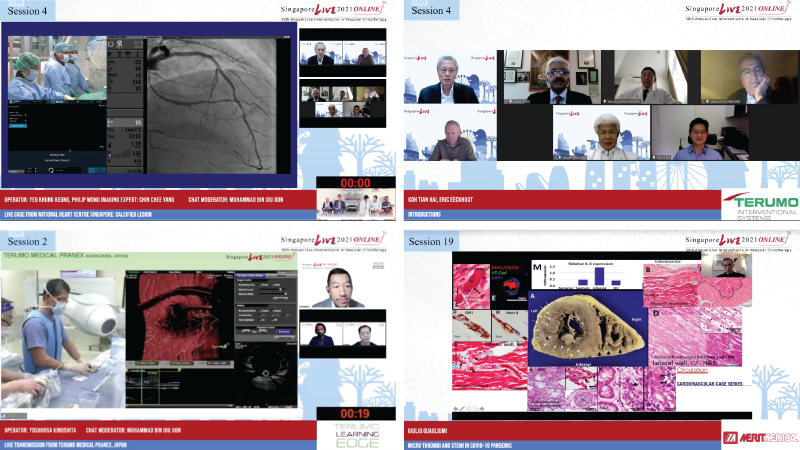Click 'TERUMO MEDICAL PRANEX' heading in Session 2

(x=43, y=255)
